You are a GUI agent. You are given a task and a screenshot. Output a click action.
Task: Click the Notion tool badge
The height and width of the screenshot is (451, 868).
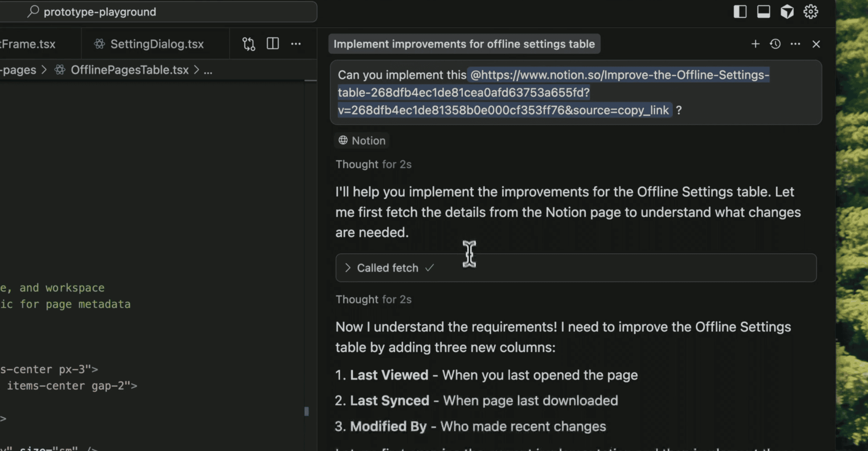(x=362, y=141)
